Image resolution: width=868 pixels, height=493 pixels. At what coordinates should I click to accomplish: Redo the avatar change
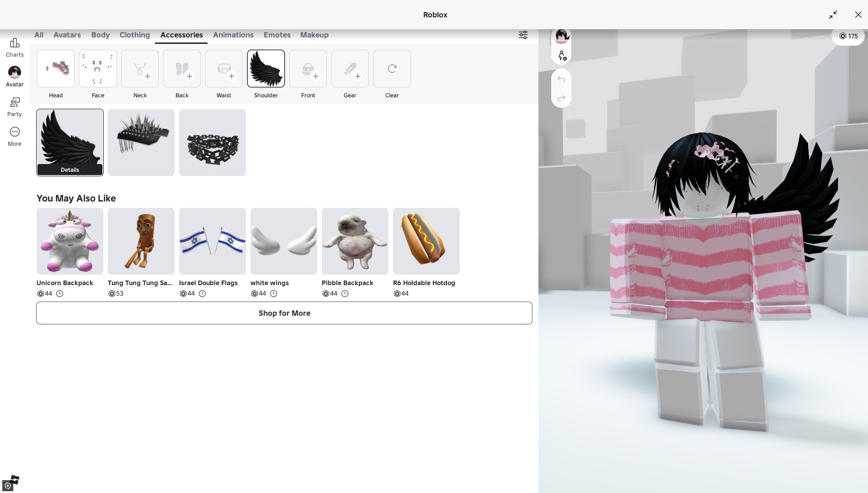[561, 98]
